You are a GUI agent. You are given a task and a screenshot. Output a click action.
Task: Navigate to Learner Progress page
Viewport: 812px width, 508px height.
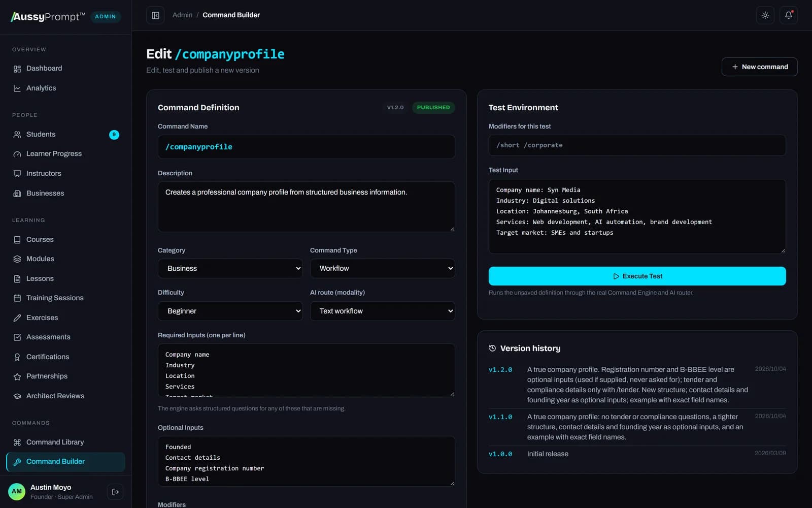pyautogui.click(x=66, y=154)
